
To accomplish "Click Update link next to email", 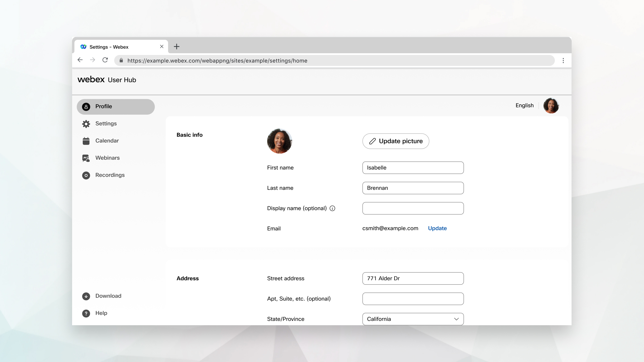I will click(x=437, y=228).
